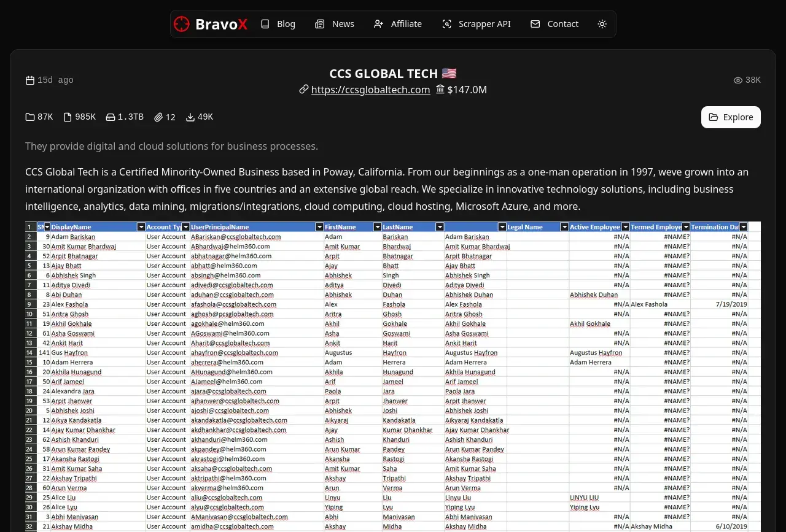Click the chain link icon before the URL
786x532 pixels.
click(x=303, y=90)
